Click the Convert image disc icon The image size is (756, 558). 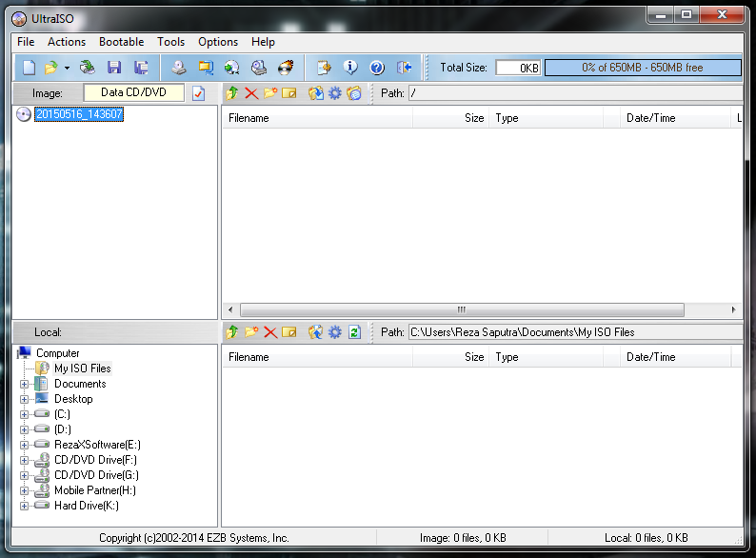pyautogui.click(x=232, y=68)
